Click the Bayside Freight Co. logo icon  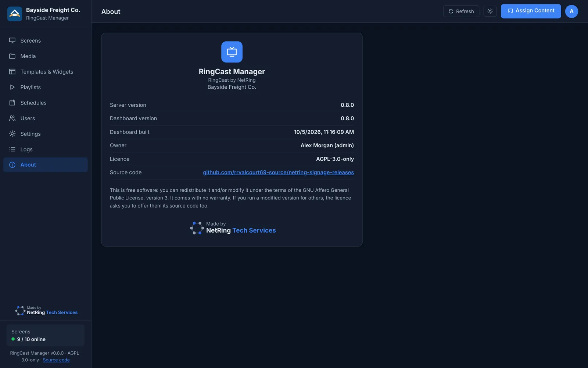point(15,14)
